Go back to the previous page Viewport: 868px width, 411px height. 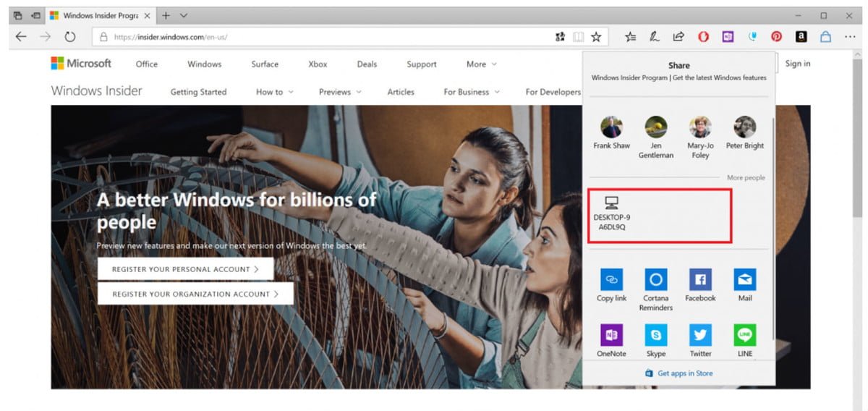(x=21, y=36)
